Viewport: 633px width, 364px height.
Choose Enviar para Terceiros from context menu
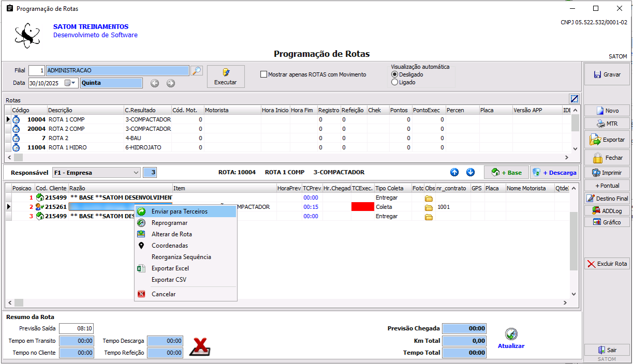pyautogui.click(x=179, y=211)
